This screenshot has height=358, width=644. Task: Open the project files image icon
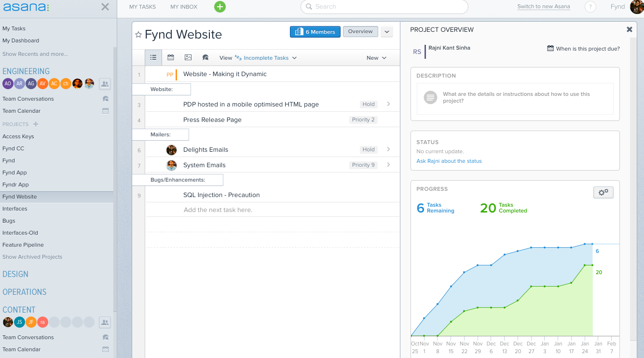(x=188, y=57)
